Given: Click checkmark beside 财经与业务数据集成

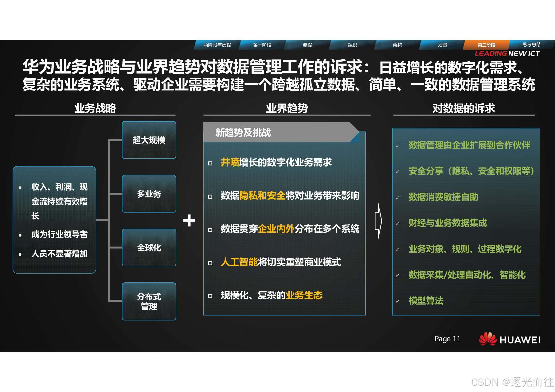Looking at the screenshot, I should (x=398, y=224).
